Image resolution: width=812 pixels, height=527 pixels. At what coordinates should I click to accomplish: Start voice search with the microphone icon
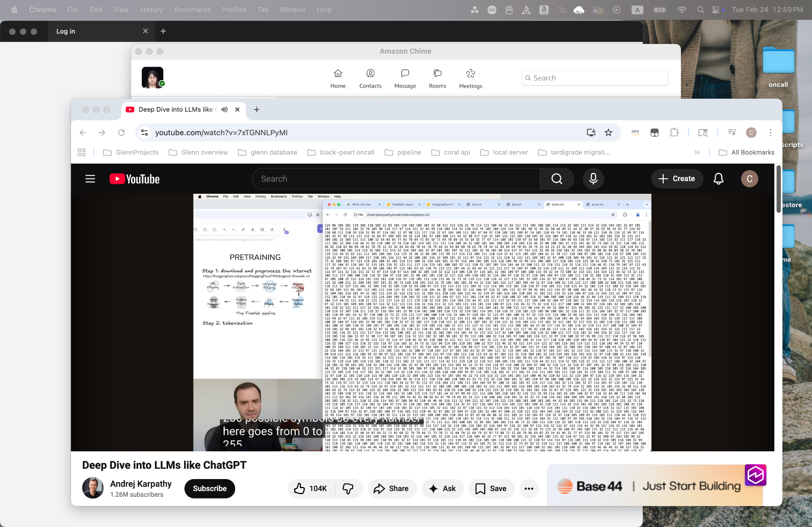coord(593,179)
